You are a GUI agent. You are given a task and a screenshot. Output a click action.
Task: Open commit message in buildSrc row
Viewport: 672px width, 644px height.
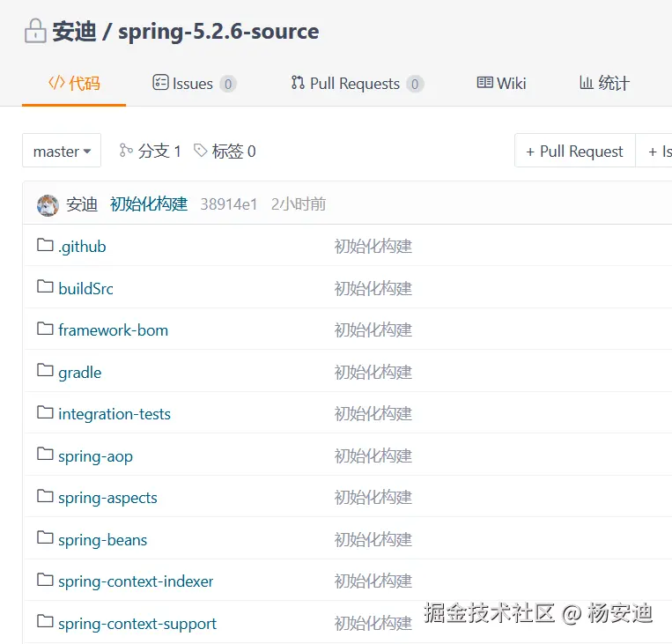(x=373, y=289)
